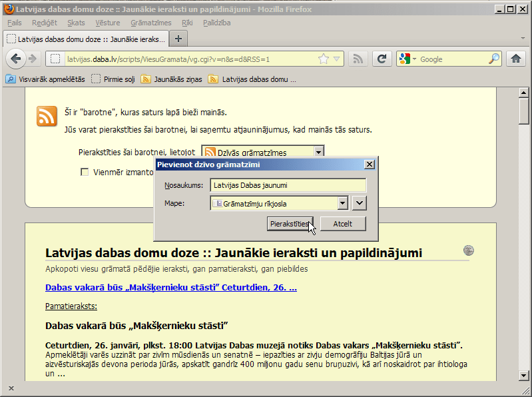Click the Pierakstīties button

(x=290, y=224)
